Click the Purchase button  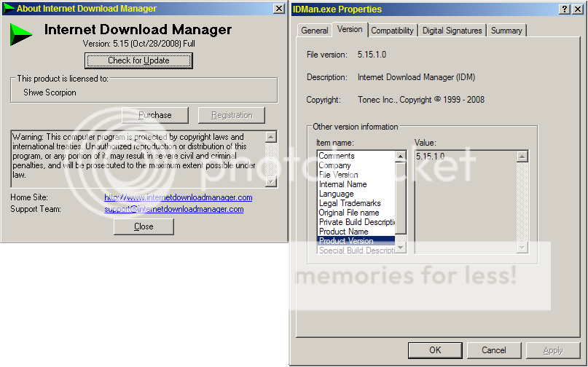[154, 115]
